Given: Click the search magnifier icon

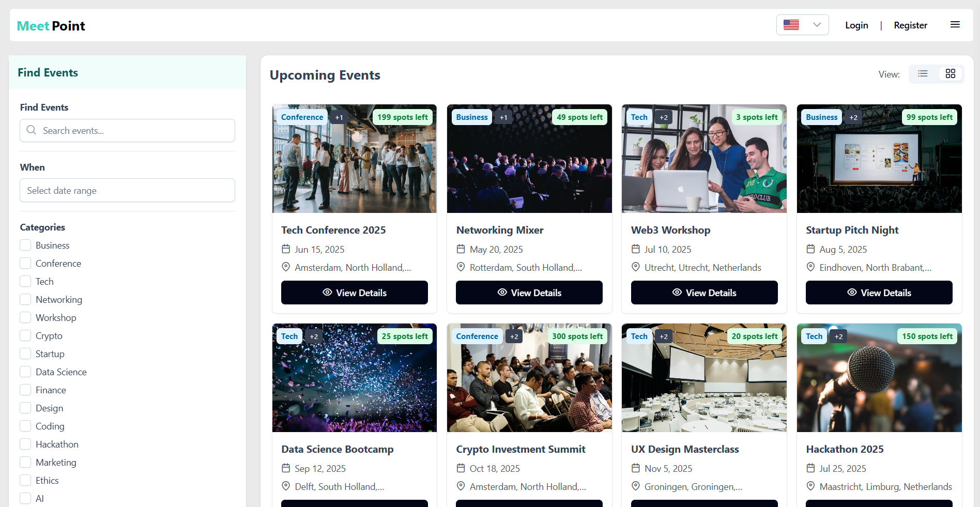Looking at the screenshot, I should [32, 130].
